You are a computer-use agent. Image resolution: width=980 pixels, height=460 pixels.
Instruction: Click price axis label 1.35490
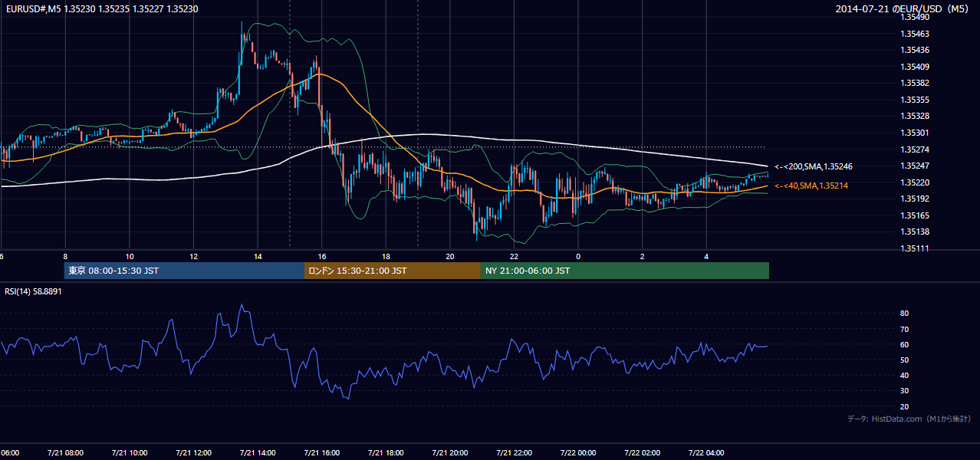[x=915, y=17]
